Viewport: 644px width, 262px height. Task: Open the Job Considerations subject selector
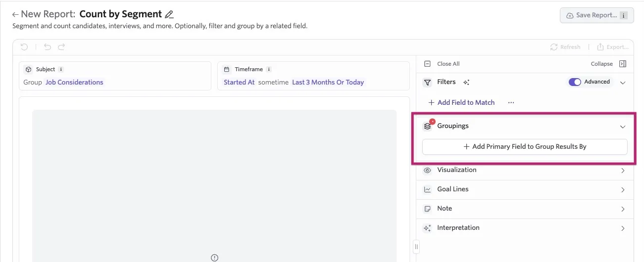[x=74, y=83]
